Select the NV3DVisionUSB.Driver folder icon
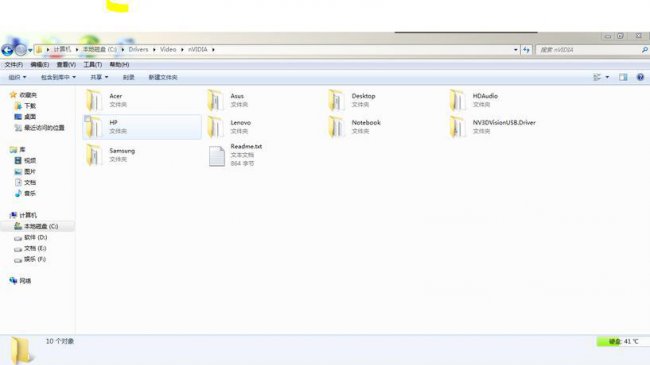650x365 pixels. coord(457,127)
